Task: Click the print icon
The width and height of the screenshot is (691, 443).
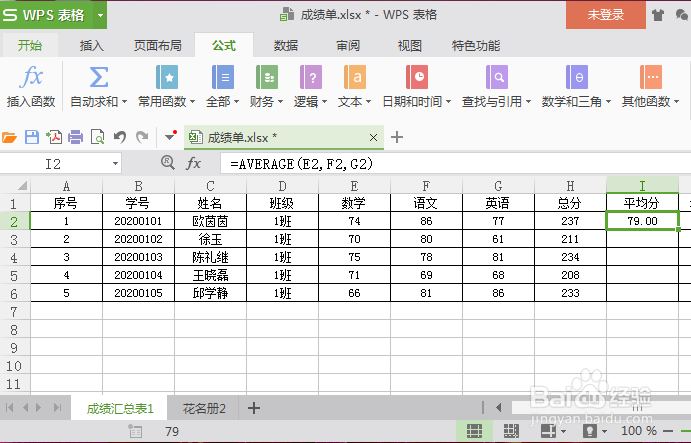Action: (x=75, y=138)
